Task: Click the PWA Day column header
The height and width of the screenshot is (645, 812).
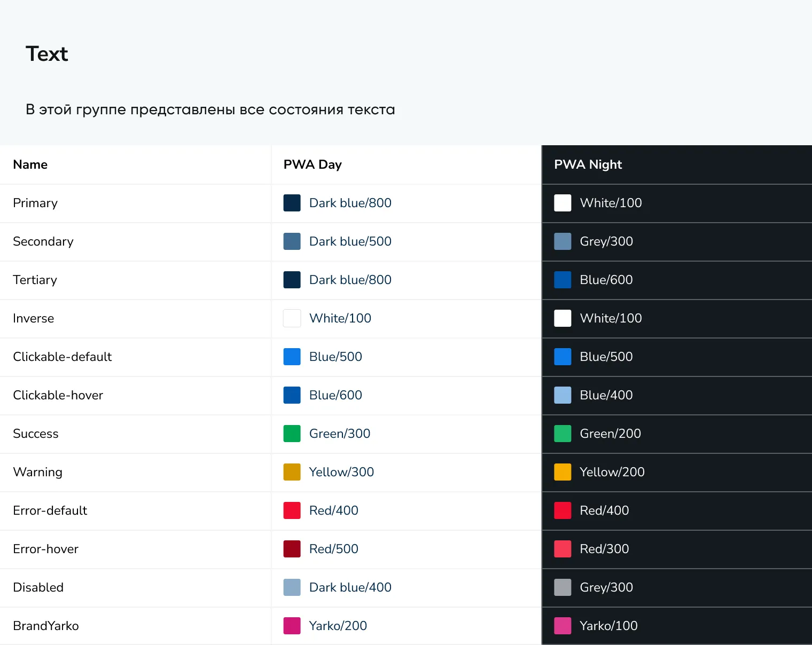Action: click(x=313, y=164)
